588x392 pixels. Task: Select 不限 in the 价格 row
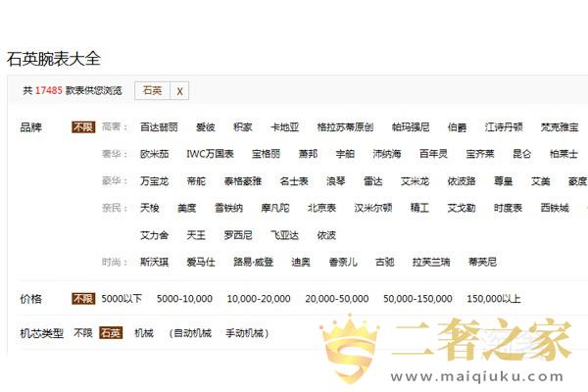[x=83, y=299]
